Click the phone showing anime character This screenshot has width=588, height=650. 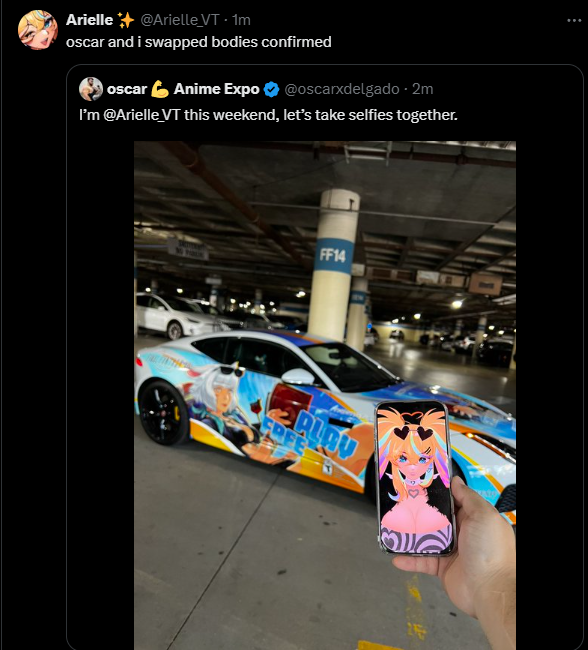click(415, 478)
